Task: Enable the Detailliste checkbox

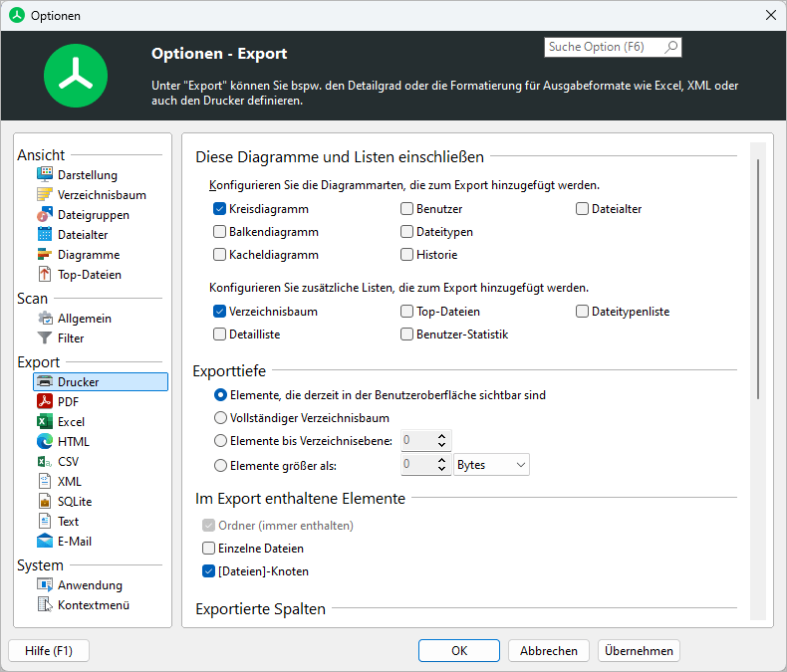Action: pos(219,334)
